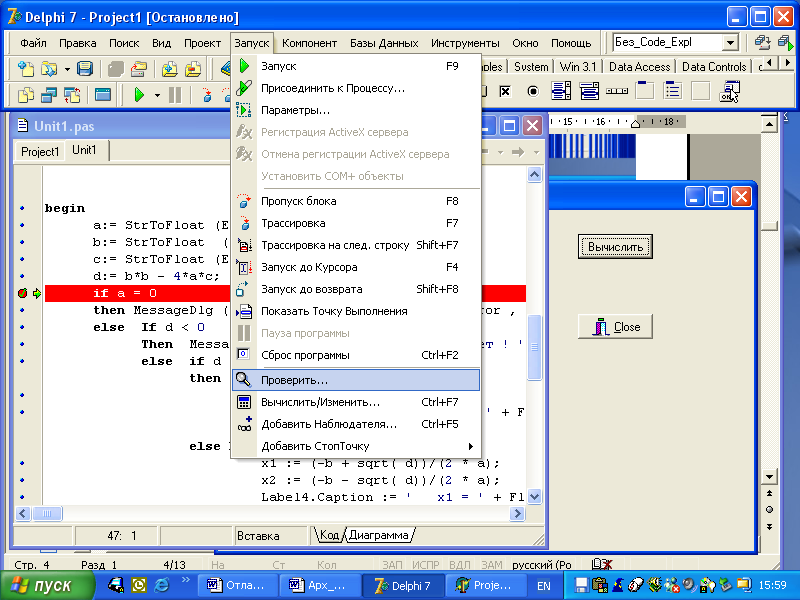
Task: Choose Трассировка на след. строку
Action: click(x=356, y=245)
